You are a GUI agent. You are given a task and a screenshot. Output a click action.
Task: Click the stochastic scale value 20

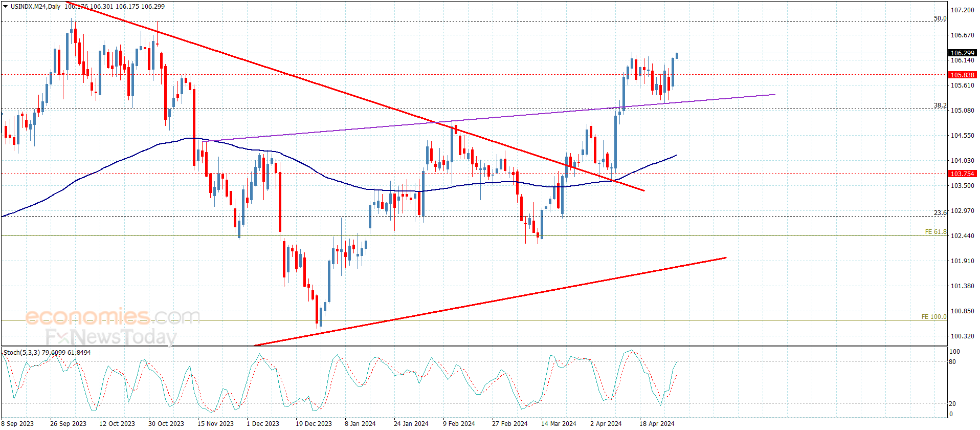pos(952,403)
